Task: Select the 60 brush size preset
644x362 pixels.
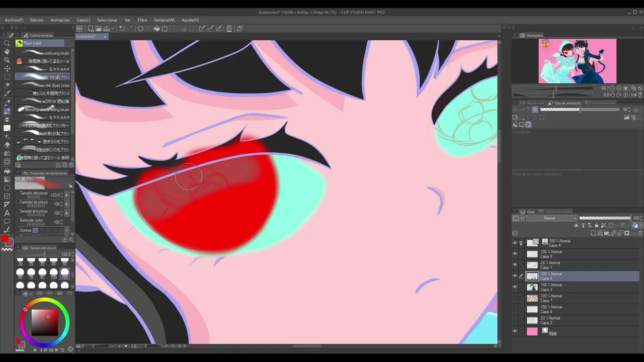Action: 20,273
